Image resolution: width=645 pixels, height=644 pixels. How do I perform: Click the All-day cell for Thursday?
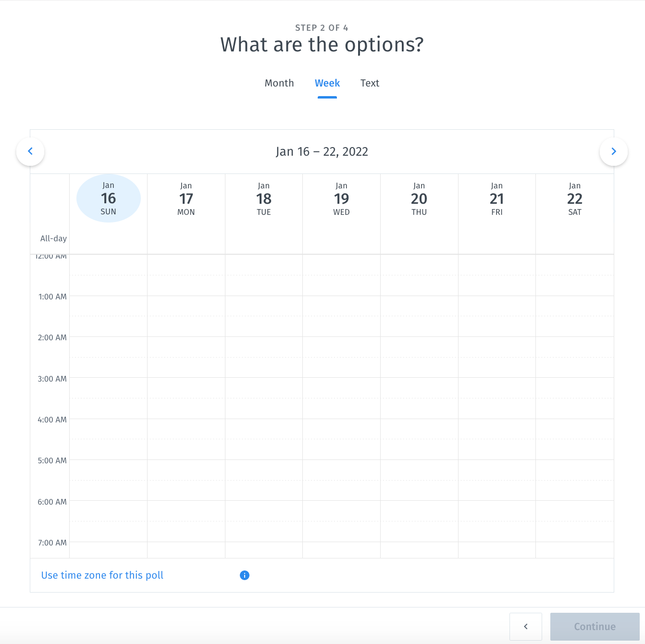tap(419, 239)
